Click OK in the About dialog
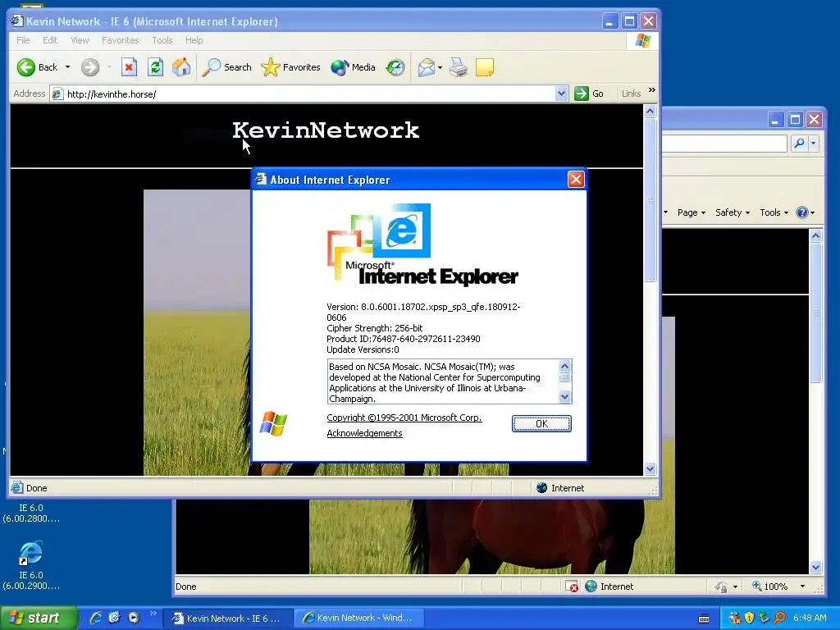840x630 pixels. tap(541, 424)
